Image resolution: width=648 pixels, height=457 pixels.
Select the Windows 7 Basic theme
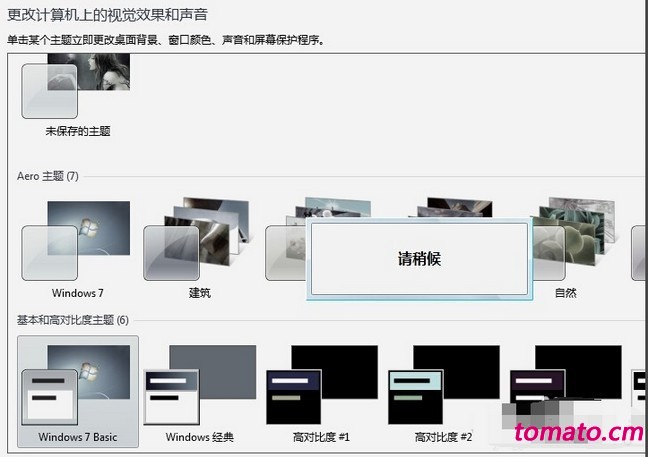pos(78,391)
